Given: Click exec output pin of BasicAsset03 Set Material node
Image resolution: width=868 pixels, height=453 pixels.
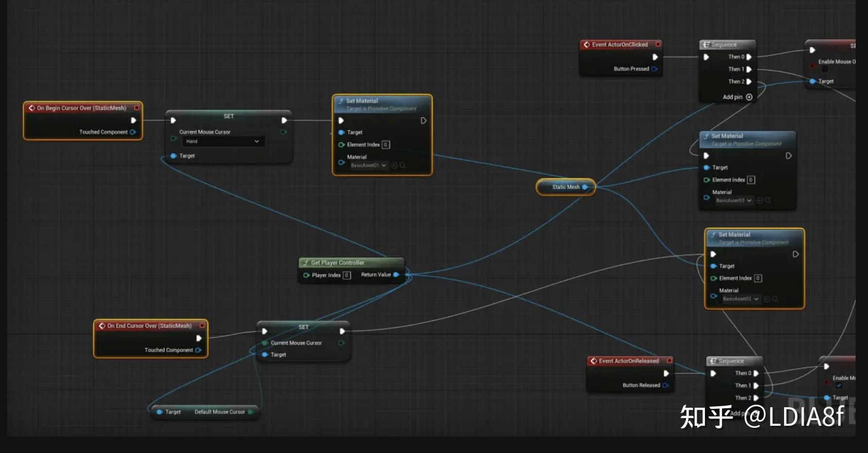Looking at the screenshot, I should click(789, 156).
